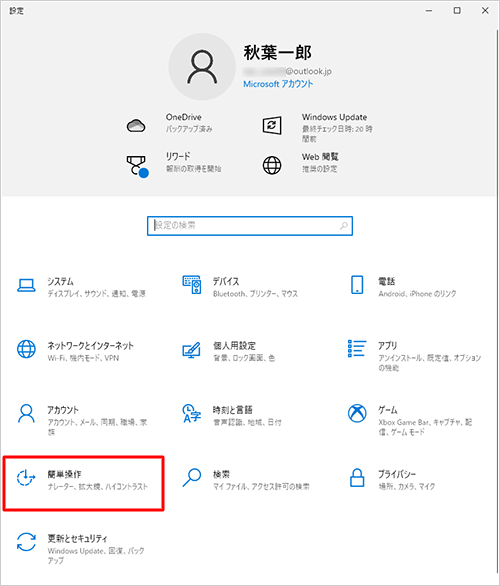
Task: Click the 秋葉一郎 account name
Action: click(278, 53)
